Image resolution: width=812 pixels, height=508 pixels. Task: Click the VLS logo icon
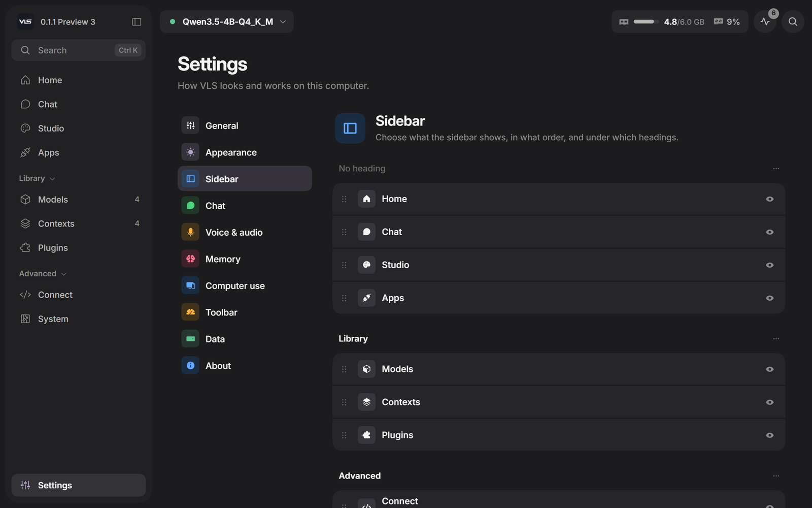coord(25,22)
